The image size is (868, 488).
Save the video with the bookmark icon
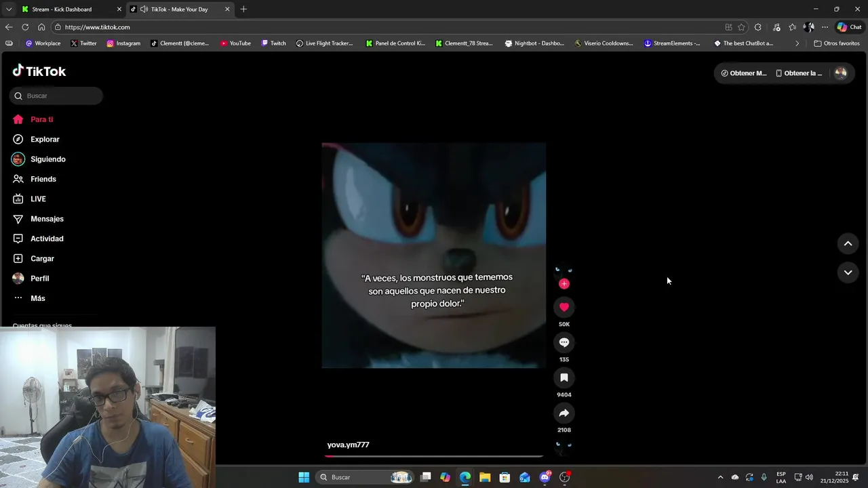click(x=564, y=378)
